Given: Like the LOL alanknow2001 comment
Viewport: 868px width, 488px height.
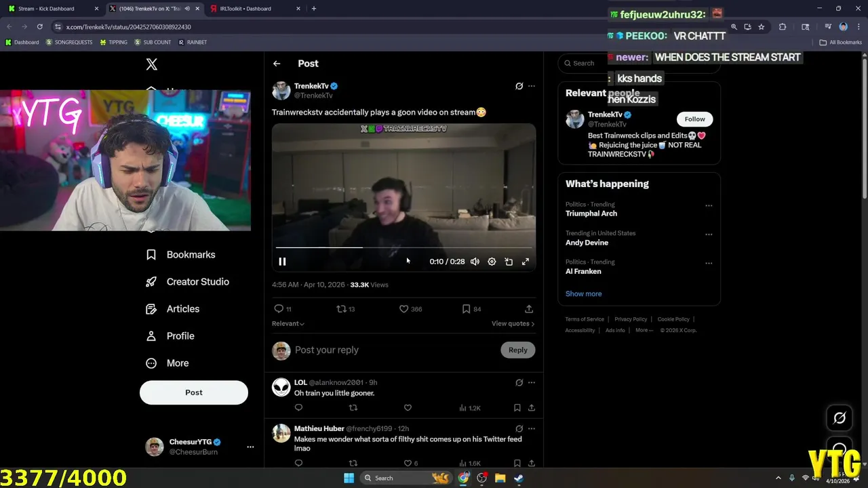Looking at the screenshot, I should (x=408, y=408).
